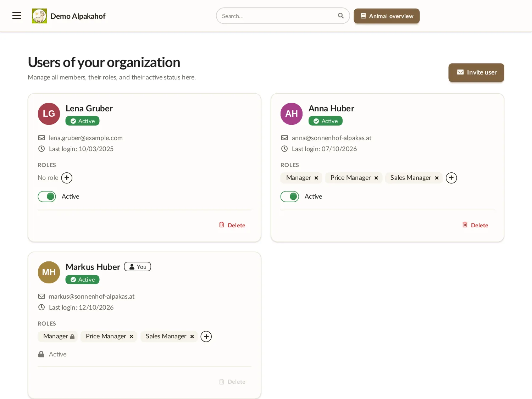Remove Price Manager role from Markus Huber
The image size is (532, 399).
[x=131, y=337]
